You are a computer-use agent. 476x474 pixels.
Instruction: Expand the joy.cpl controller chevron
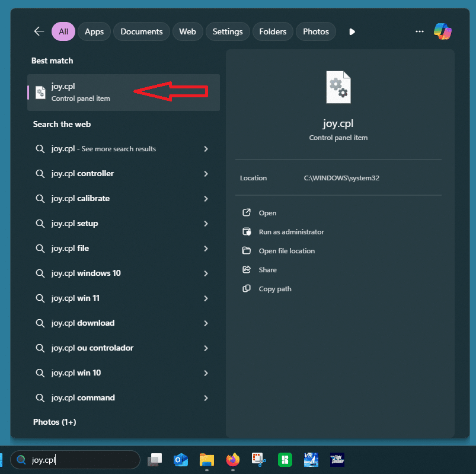pyautogui.click(x=206, y=174)
